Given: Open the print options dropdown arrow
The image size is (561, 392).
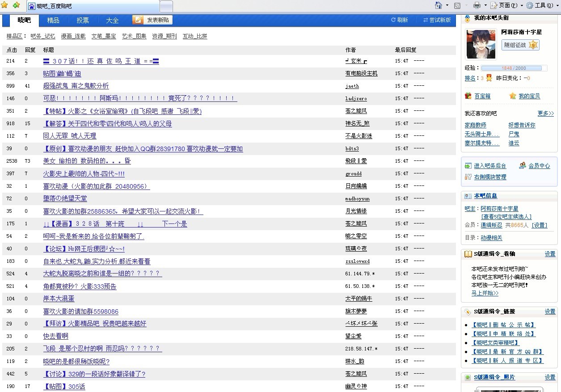Looking at the screenshot, I should (485, 6).
